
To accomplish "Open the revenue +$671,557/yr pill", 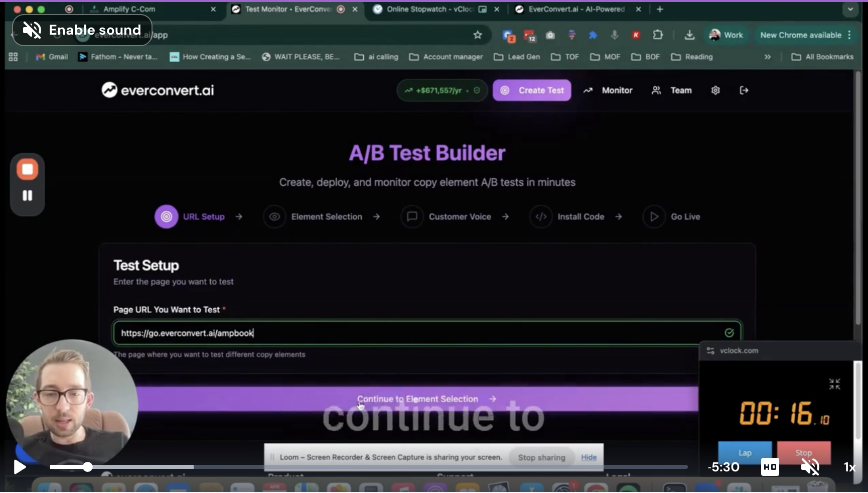I will [x=442, y=90].
